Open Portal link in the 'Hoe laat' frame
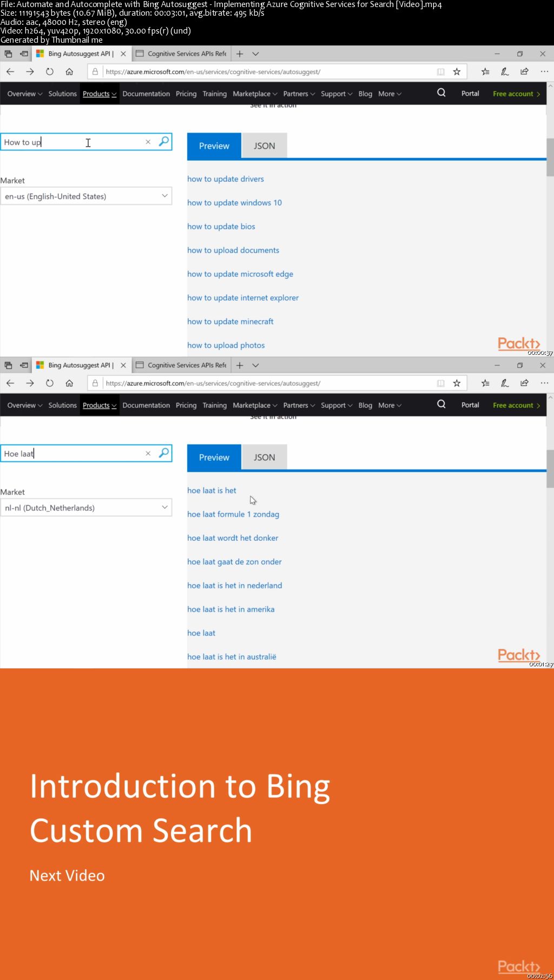 (470, 405)
